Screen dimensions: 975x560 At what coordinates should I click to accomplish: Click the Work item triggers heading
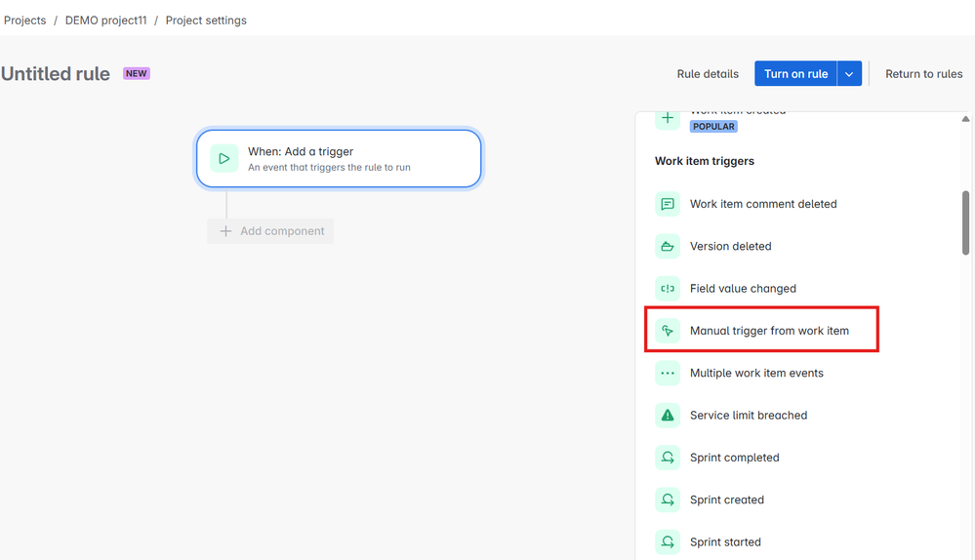(x=705, y=161)
